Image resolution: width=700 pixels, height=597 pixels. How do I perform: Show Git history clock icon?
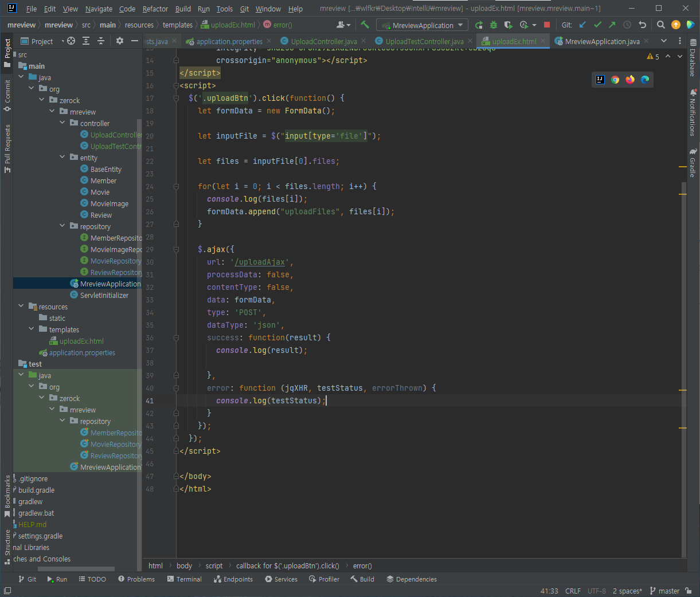click(x=627, y=25)
